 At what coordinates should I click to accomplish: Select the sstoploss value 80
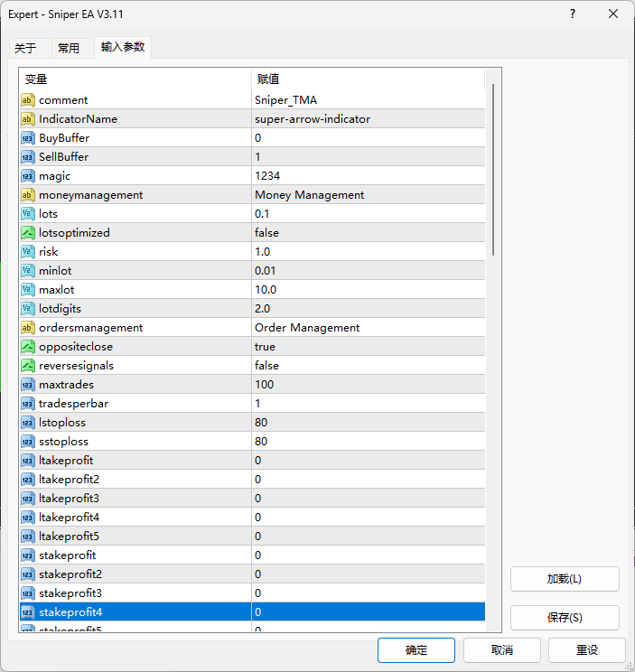coord(368,442)
